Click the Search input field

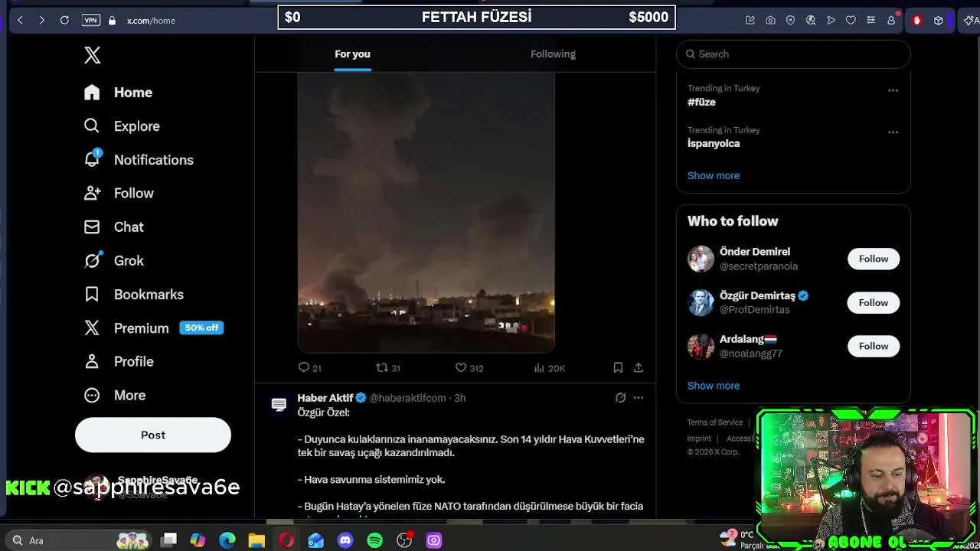point(793,54)
